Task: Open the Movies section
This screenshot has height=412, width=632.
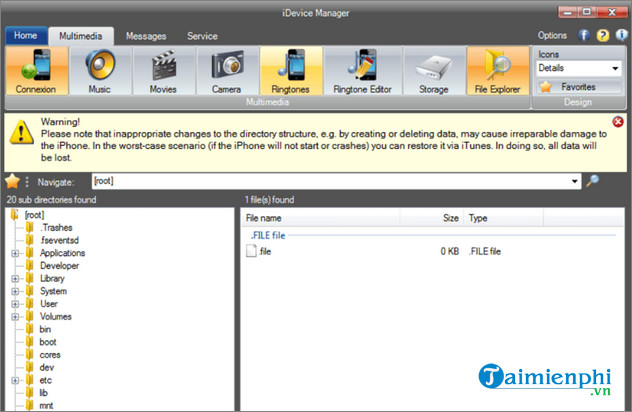Action: pos(163,71)
